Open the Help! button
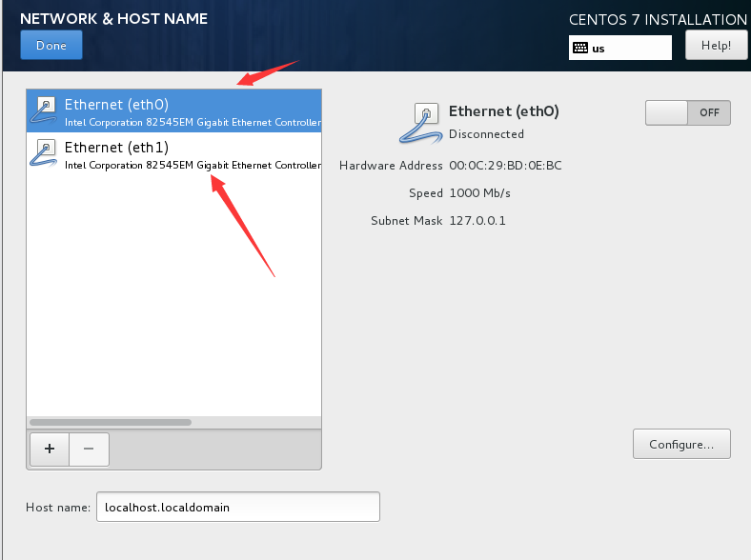 point(716,45)
